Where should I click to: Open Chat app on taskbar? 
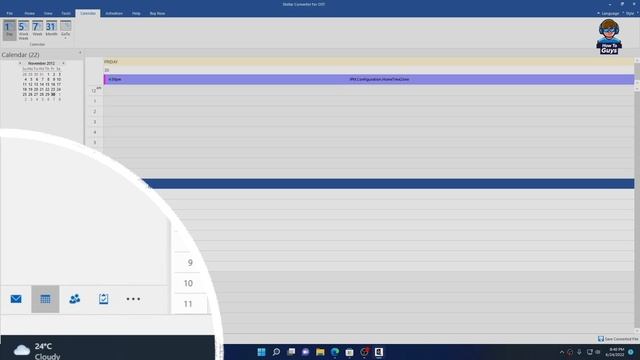(305, 352)
